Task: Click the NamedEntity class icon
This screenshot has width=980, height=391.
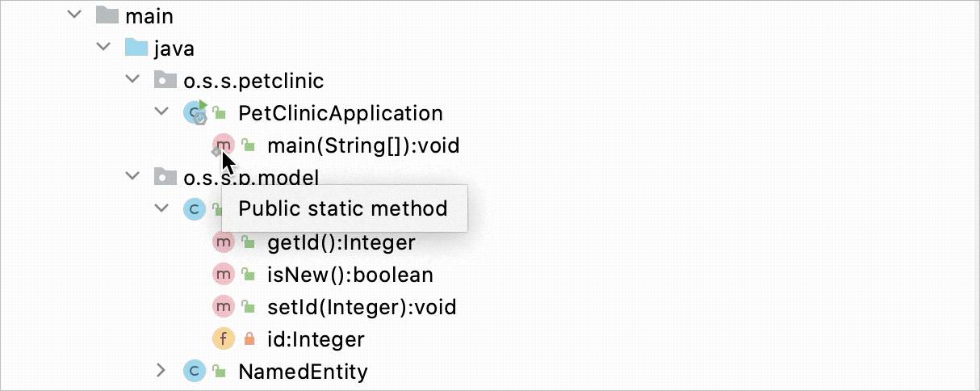Action: coord(194,372)
